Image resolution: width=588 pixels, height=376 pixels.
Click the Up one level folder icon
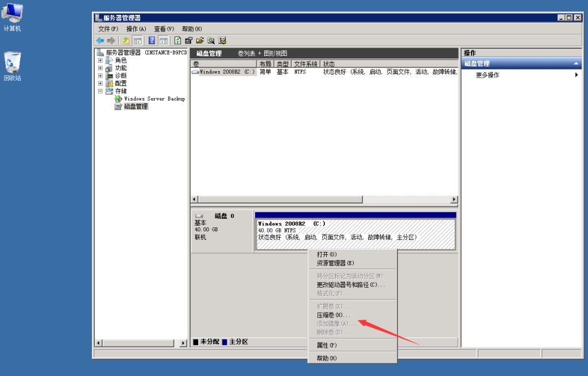click(126, 41)
